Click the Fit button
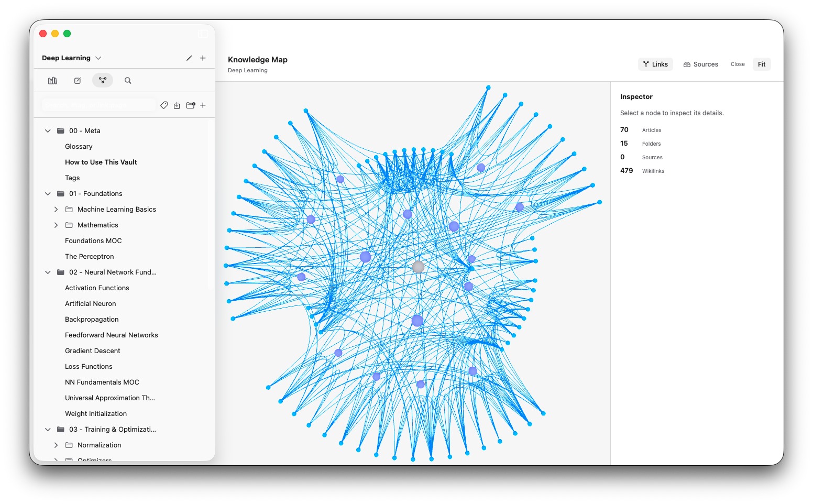813x504 pixels. [x=762, y=64]
